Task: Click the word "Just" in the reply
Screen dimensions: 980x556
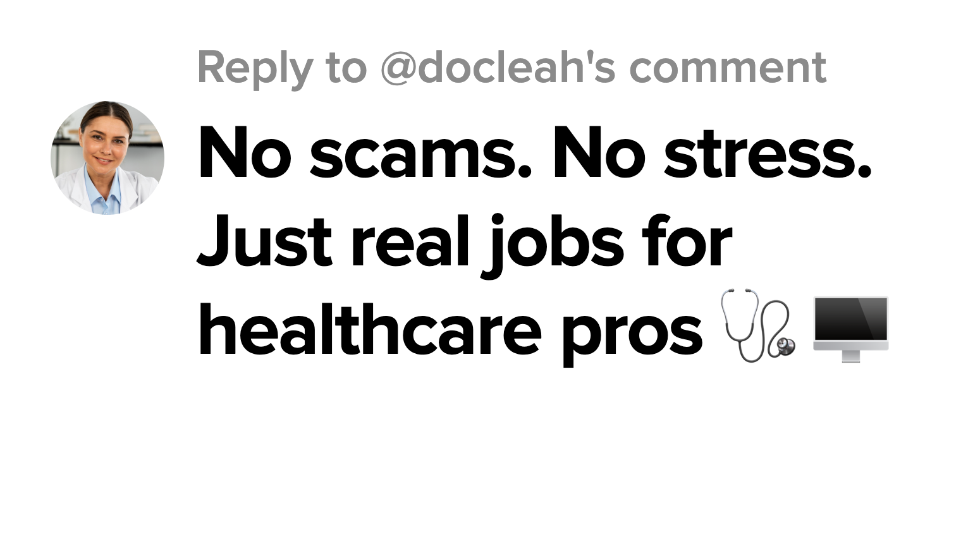Action: coord(265,240)
